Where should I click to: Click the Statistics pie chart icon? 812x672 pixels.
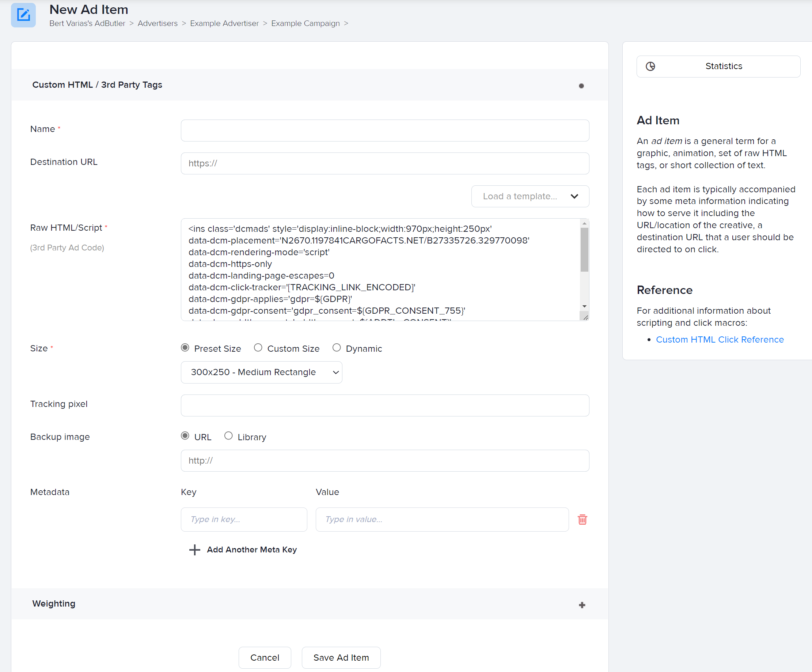[650, 66]
